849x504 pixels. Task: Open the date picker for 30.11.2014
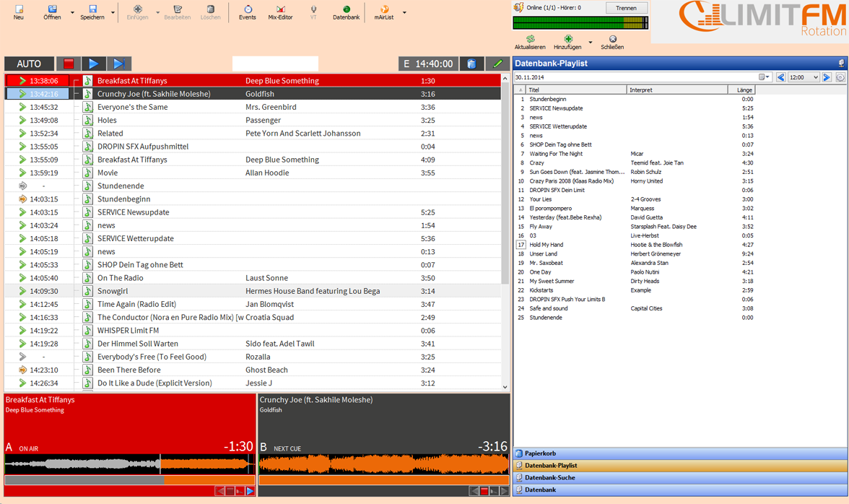(765, 77)
